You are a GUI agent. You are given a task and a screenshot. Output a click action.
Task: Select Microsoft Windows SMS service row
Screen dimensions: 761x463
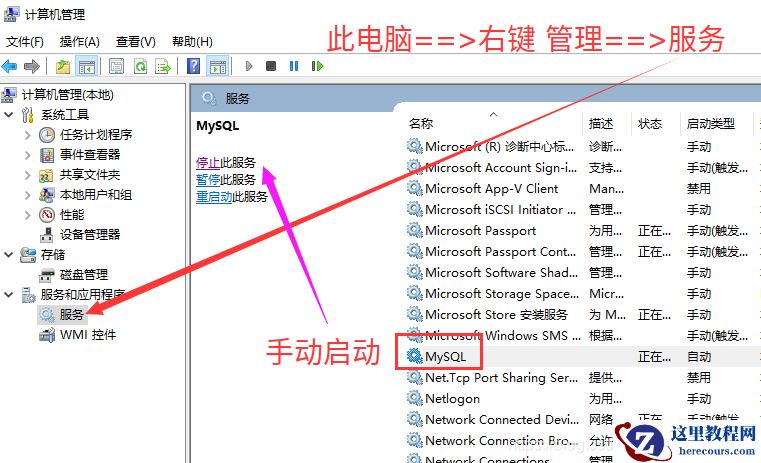pos(582,336)
